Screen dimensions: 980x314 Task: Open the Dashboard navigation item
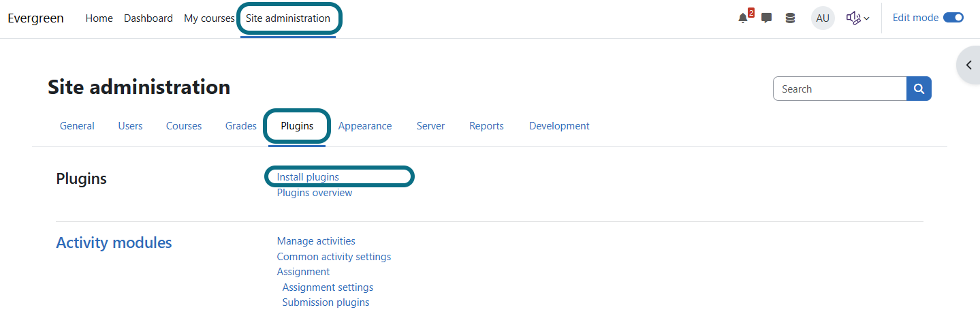[148, 18]
